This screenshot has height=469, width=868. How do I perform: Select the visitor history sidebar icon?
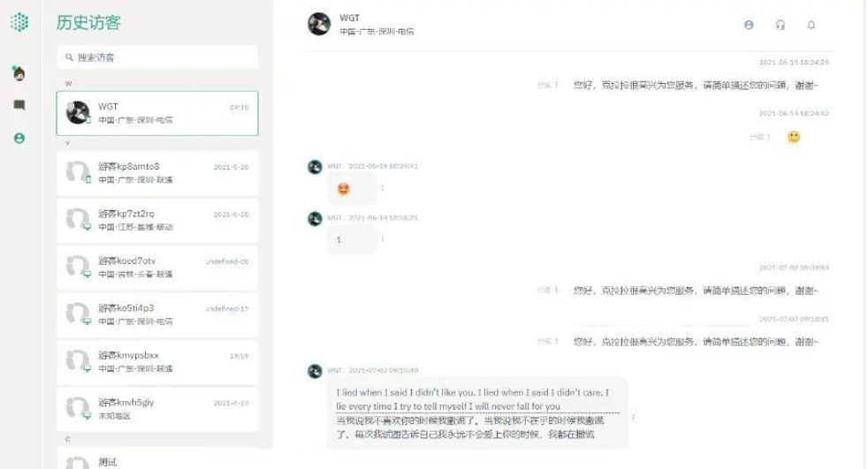pos(19,139)
